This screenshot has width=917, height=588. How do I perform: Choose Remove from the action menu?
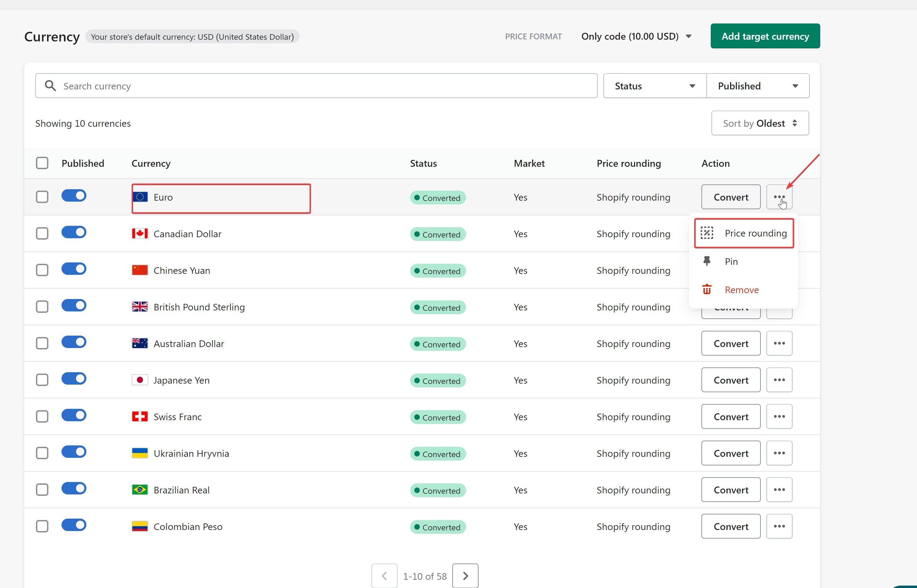744,289
